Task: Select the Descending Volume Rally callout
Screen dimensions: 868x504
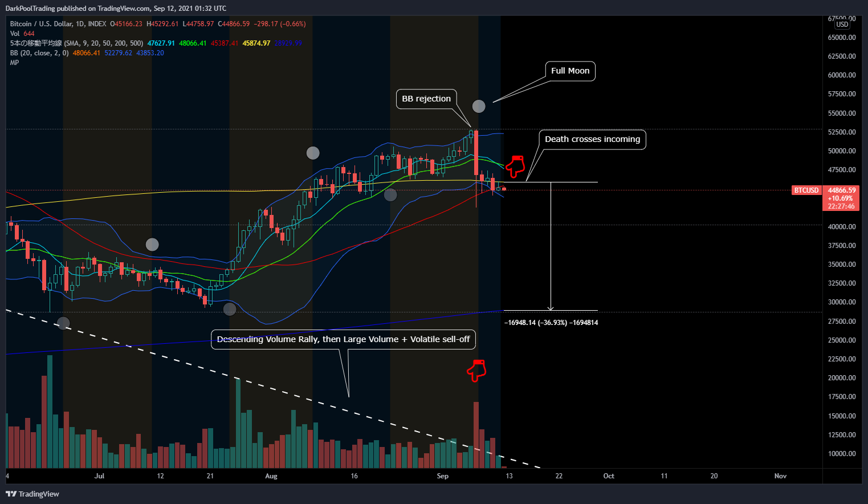Action: pos(343,339)
